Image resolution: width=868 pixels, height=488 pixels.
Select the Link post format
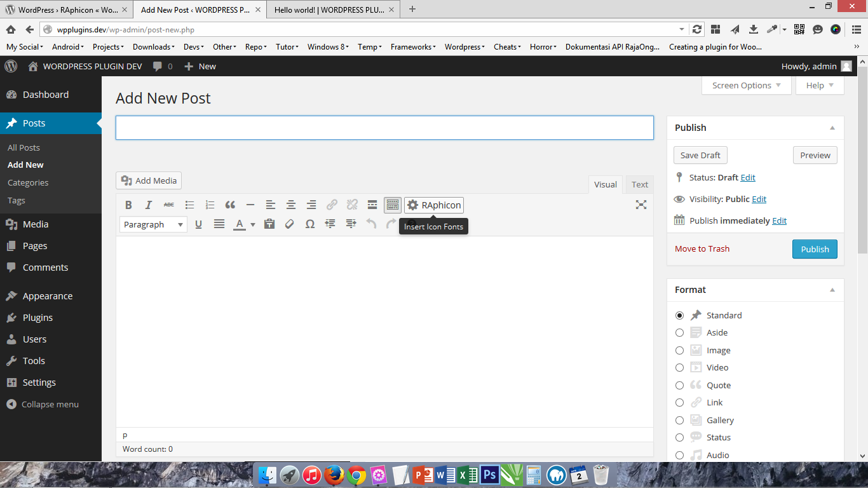click(680, 402)
